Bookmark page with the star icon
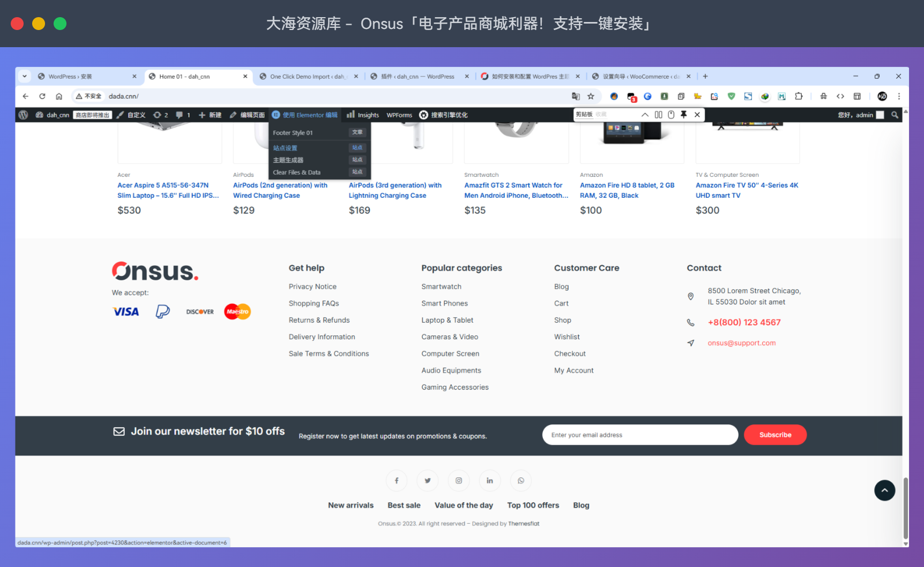 point(591,96)
